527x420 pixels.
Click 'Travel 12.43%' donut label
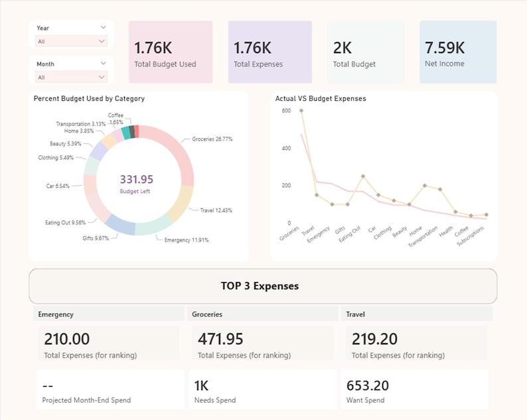[216, 210]
